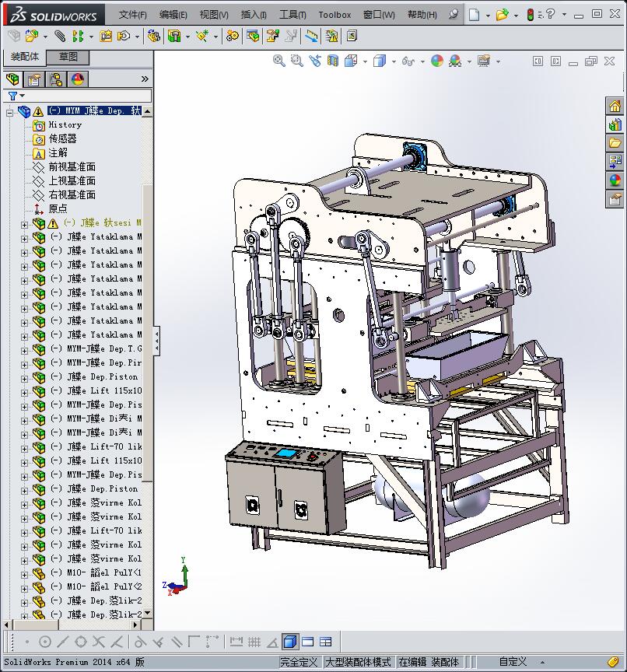Switch to the PropertyManager tab icon
This screenshot has width=627, height=672.
click(x=34, y=79)
